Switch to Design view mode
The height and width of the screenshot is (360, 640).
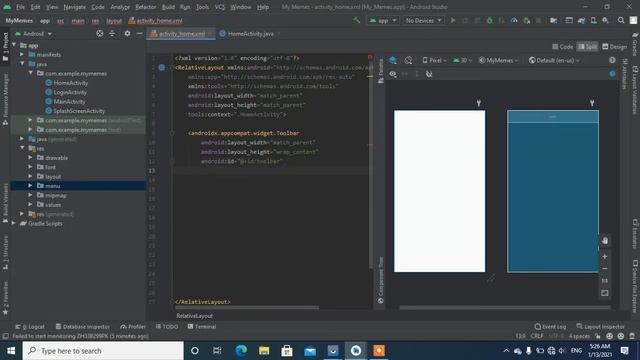pyautogui.click(x=614, y=47)
